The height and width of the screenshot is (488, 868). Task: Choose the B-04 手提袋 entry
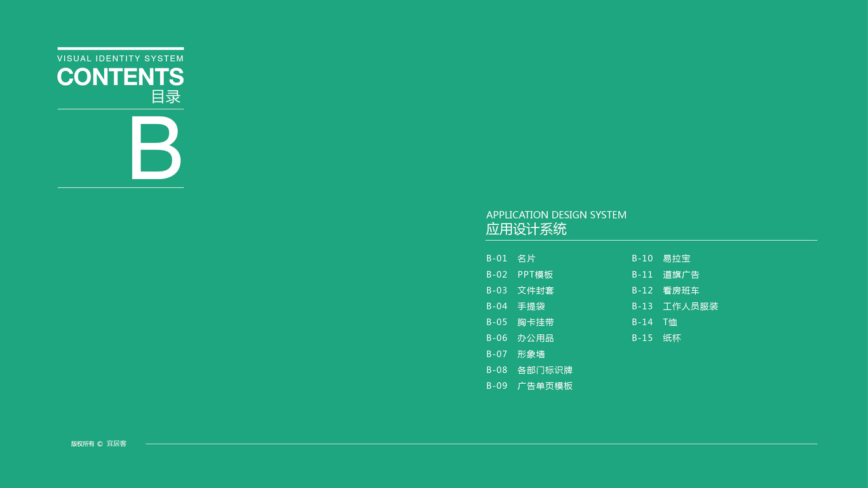coord(515,306)
